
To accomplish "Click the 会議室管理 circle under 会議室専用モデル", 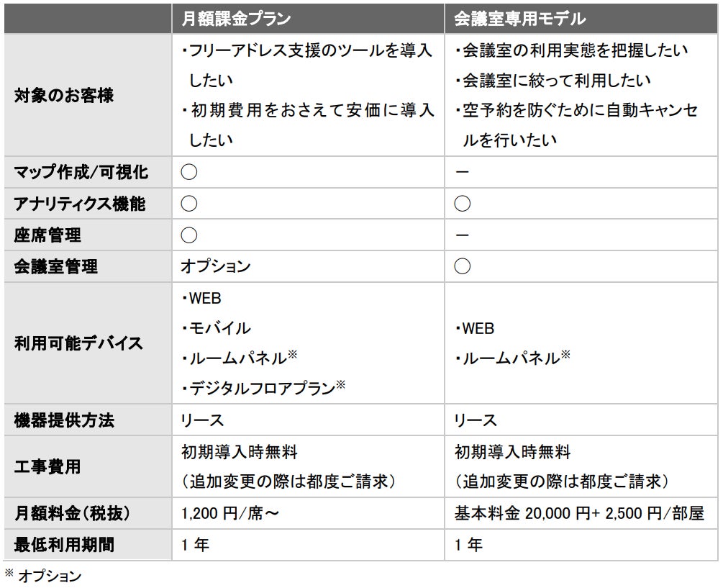I will tap(463, 266).
